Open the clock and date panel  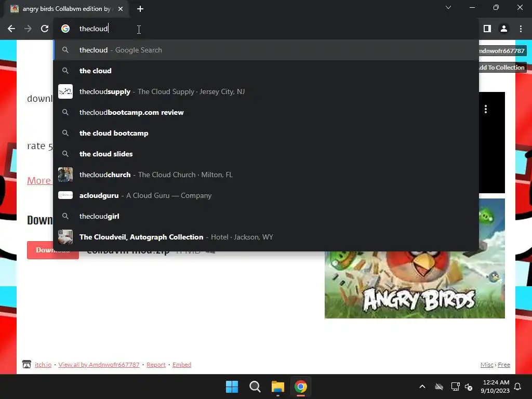click(495, 387)
